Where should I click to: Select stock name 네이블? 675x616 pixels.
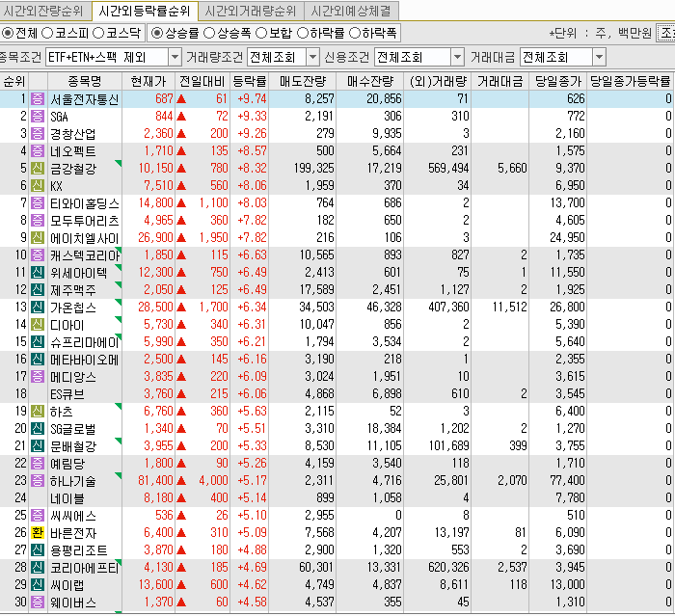[67, 498]
